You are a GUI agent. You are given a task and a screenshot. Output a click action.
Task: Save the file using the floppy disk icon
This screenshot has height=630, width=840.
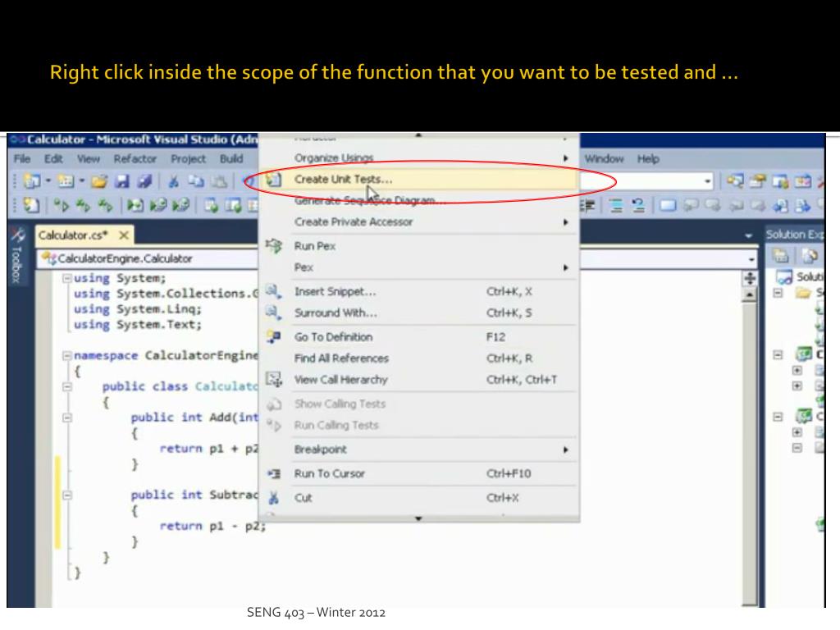point(122,181)
